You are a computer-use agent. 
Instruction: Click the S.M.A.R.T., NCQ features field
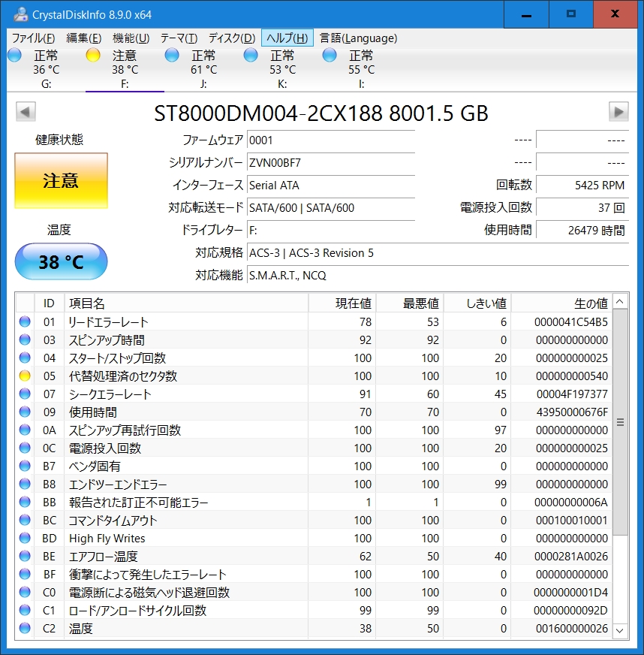pyautogui.click(x=438, y=276)
